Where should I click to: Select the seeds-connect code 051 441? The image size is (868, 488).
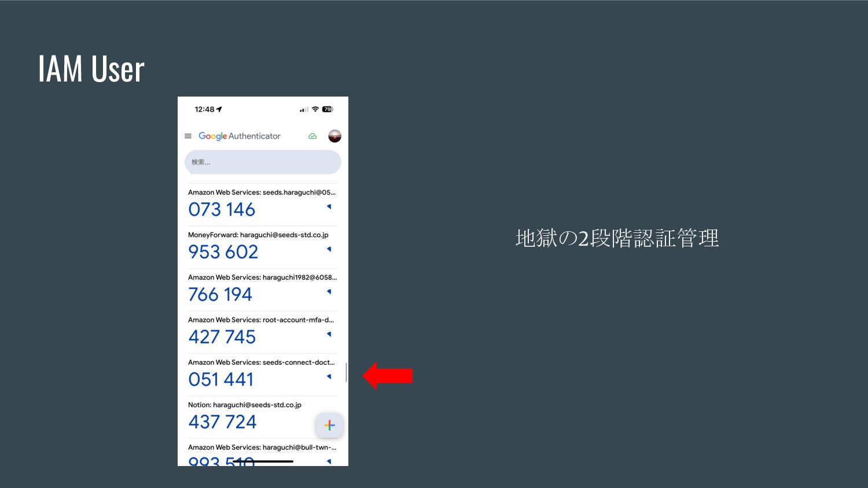[221, 379]
